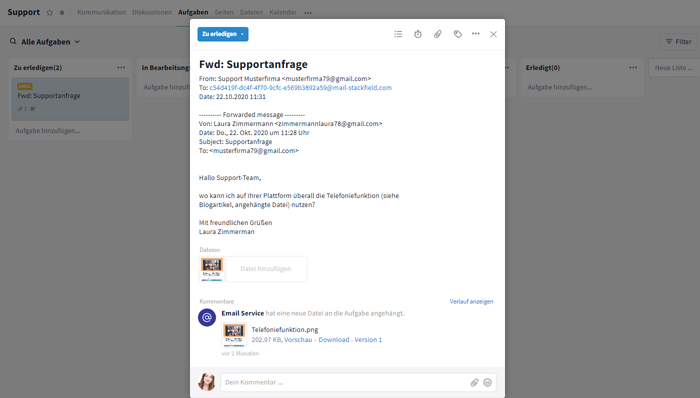Screen dimensions: 700x398
Task: Click the mail-stackfield.com email address link
Action: (300, 87)
